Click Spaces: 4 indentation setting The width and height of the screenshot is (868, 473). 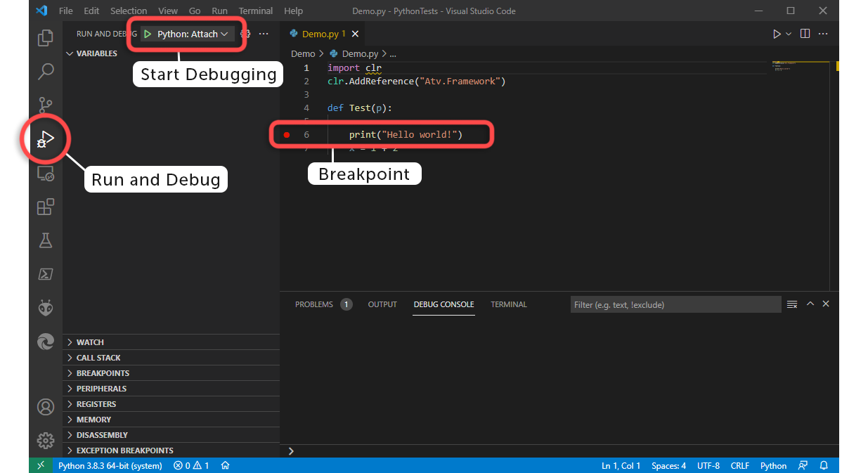click(x=668, y=465)
